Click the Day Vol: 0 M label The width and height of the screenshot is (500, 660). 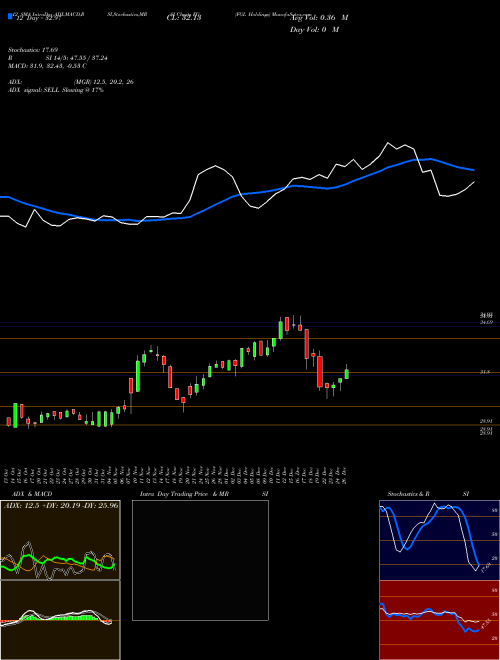click(x=314, y=30)
